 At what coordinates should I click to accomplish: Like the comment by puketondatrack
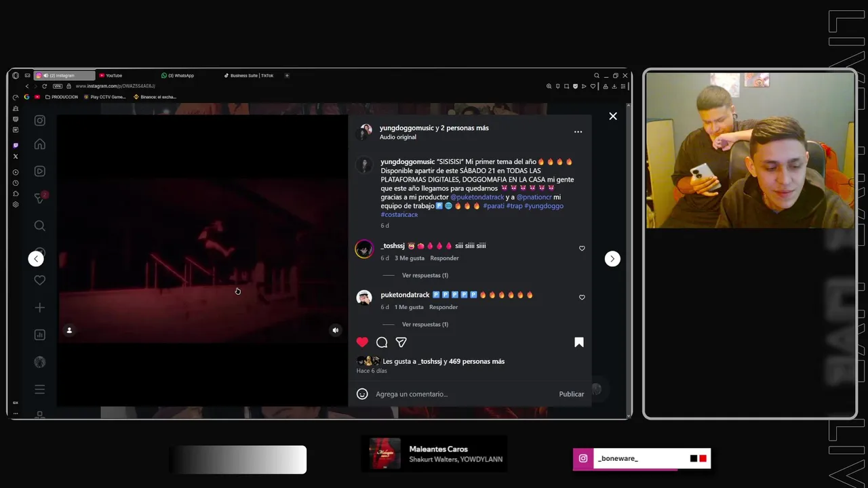click(x=582, y=298)
